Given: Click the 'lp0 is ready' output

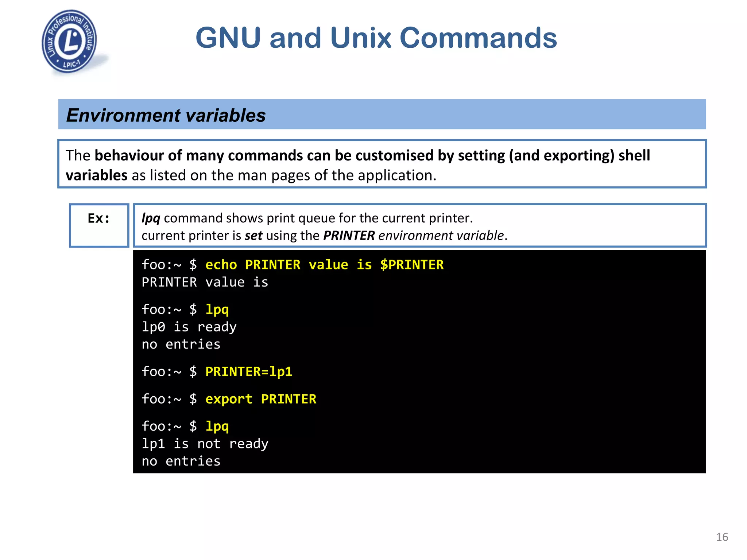Looking at the screenshot, I should (x=189, y=327).
